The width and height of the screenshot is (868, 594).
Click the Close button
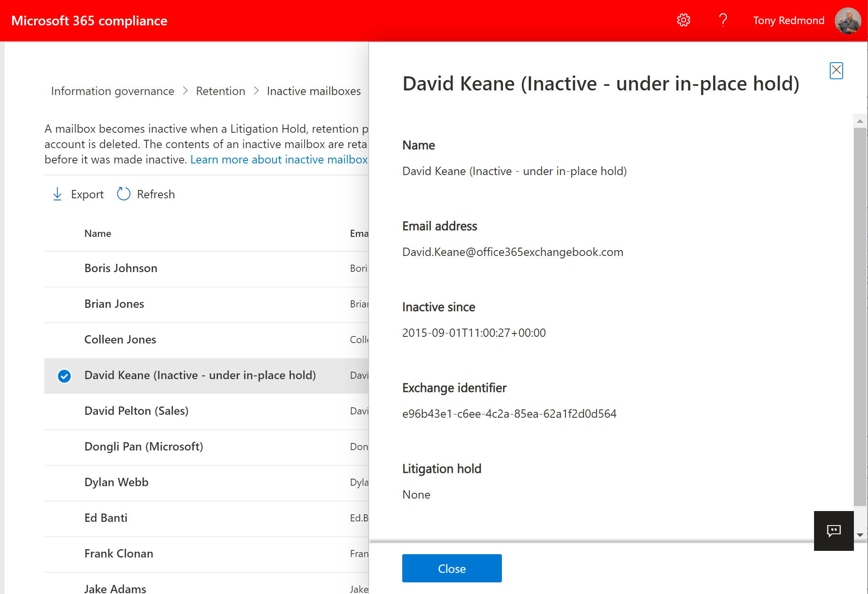coord(452,568)
